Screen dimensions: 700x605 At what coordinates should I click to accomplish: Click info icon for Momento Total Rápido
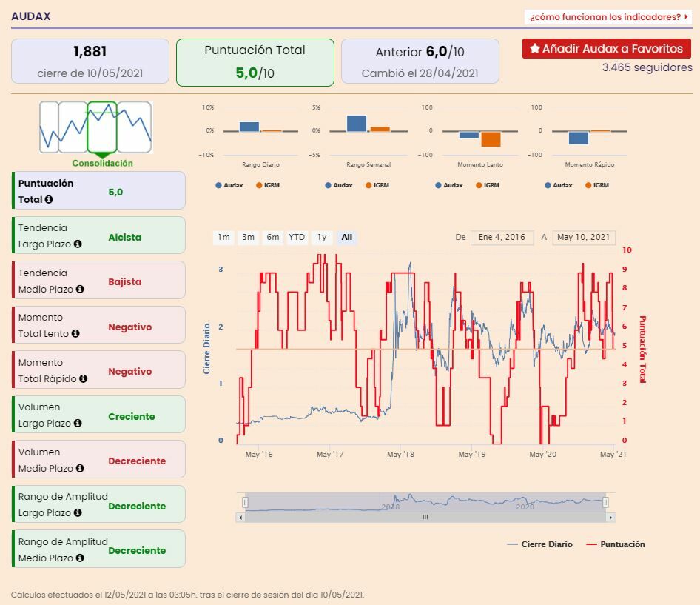(83, 378)
